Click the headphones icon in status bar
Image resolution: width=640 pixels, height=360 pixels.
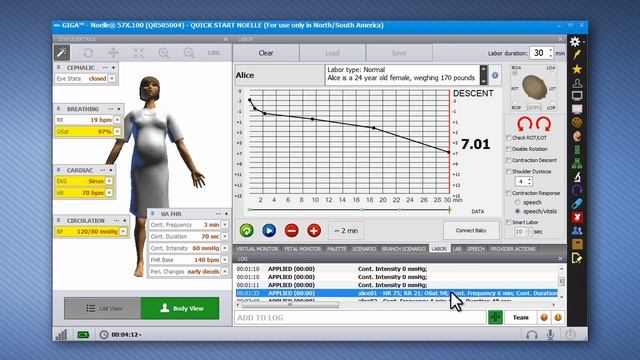[x=531, y=335]
